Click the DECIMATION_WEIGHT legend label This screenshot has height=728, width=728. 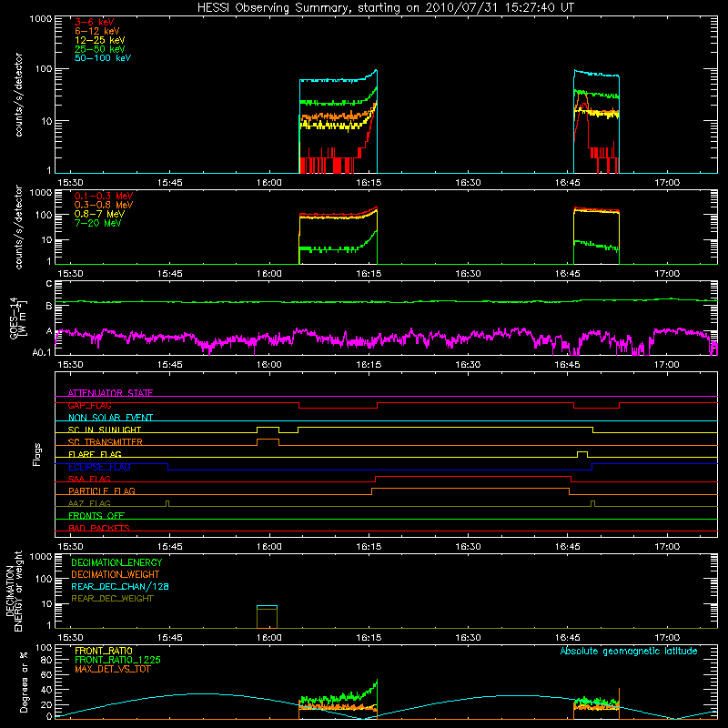(x=116, y=574)
